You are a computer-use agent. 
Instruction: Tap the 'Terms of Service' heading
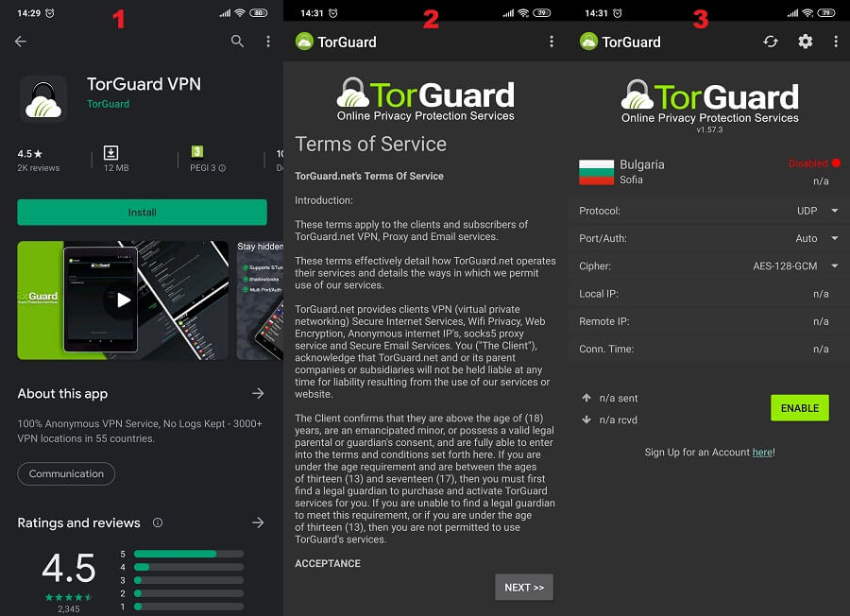(x=371, y=145)
